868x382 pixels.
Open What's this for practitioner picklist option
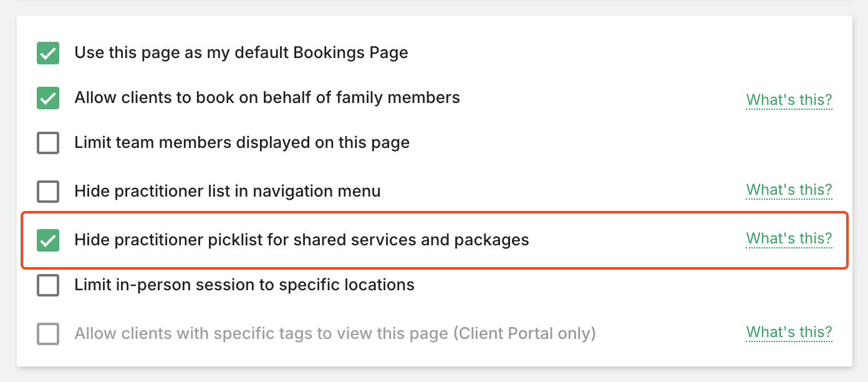[x=789, y=238]
